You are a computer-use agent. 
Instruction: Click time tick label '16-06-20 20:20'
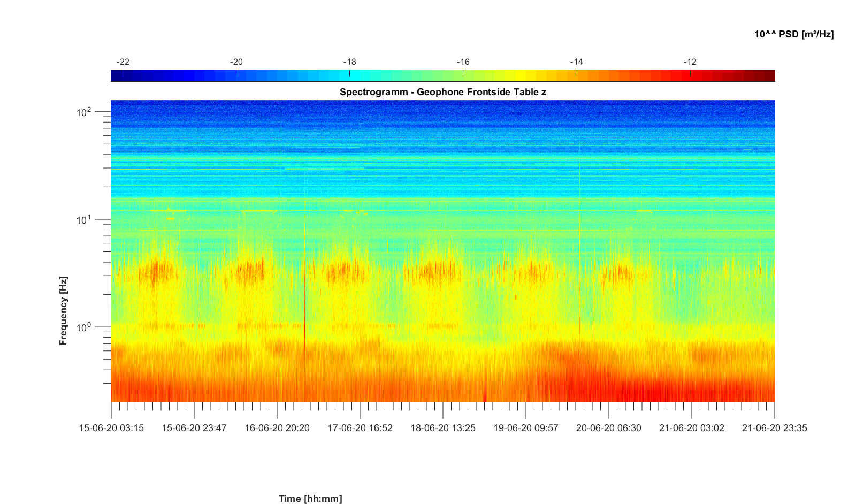pyautogui.click(x=277, y=428)
